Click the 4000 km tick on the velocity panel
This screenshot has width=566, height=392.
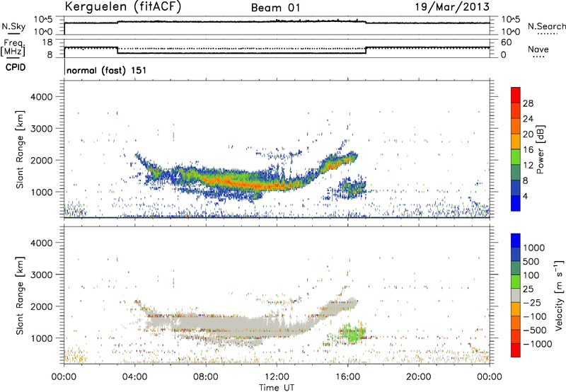click(41, 243)
